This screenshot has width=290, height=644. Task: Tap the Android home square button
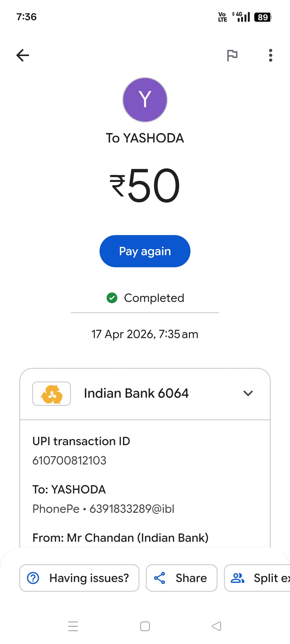(145, 626)
